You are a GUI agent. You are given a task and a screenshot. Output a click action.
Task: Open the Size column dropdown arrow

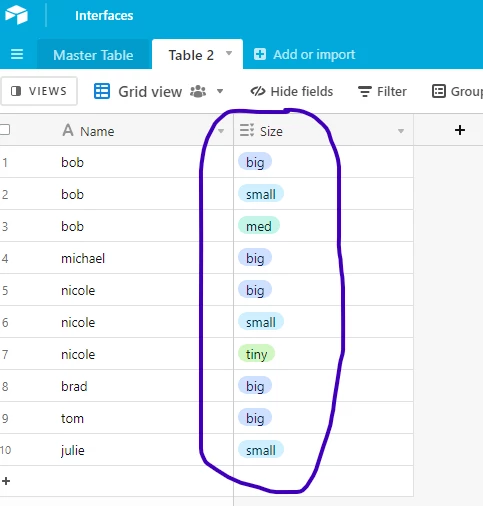click(x=401, y=131)
